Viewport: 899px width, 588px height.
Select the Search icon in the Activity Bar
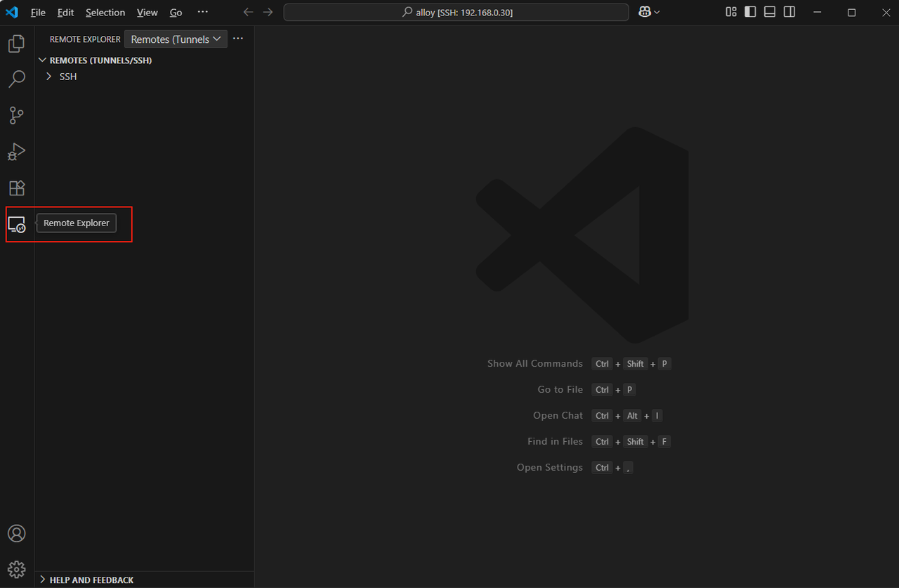(16, 79)
